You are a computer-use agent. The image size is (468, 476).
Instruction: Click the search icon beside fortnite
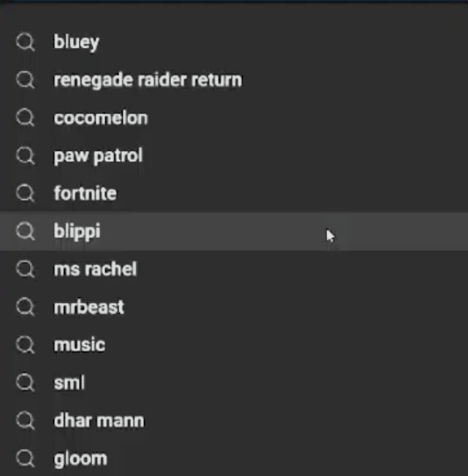point(25,194)
